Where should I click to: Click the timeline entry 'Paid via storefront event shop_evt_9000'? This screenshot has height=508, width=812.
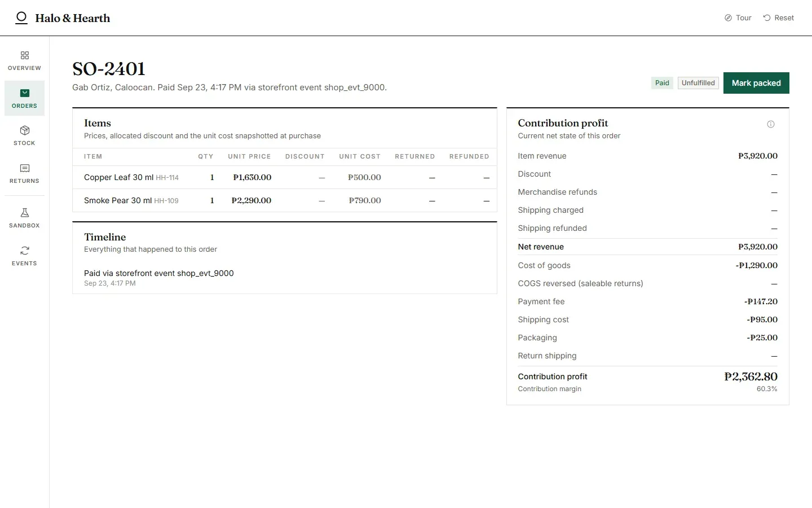click(x=159, y=273)
